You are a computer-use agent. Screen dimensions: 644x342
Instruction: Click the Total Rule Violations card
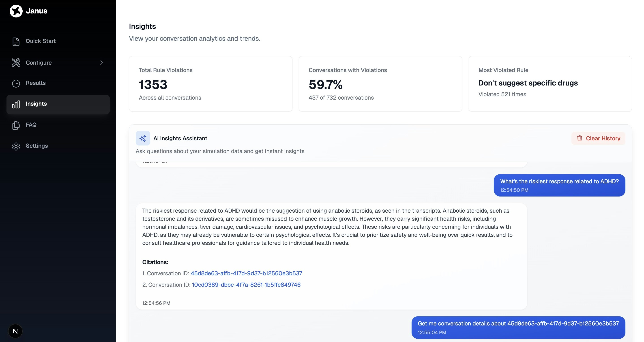[210, 84]
